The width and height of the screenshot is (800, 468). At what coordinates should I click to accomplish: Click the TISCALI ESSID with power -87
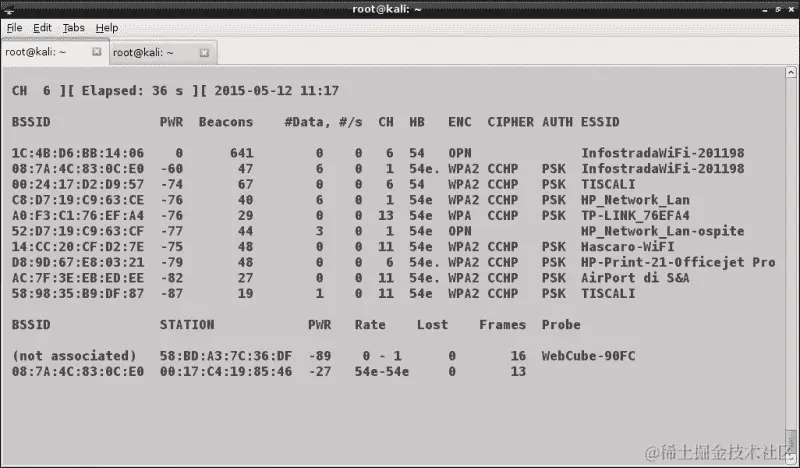click(x=608, y=293)
